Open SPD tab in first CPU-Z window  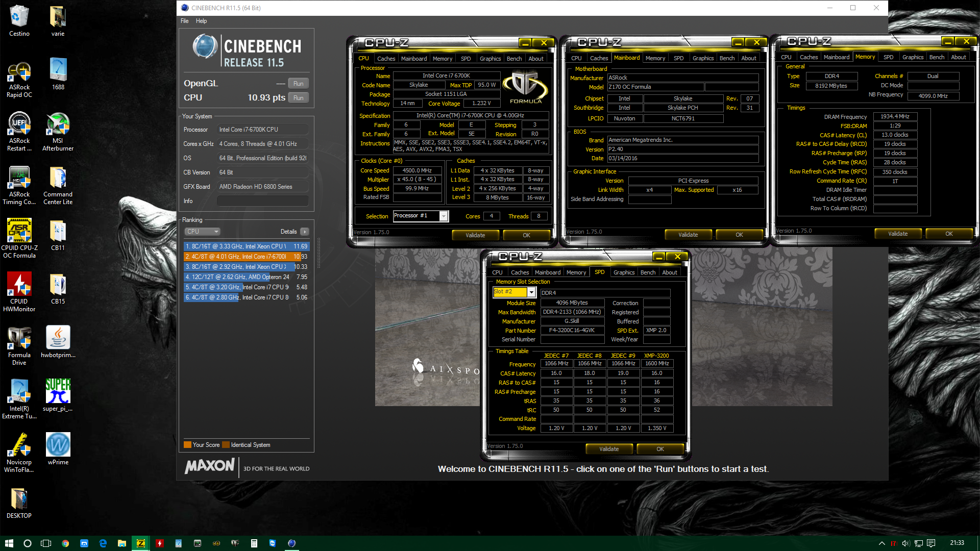click(x=465, y=59)
